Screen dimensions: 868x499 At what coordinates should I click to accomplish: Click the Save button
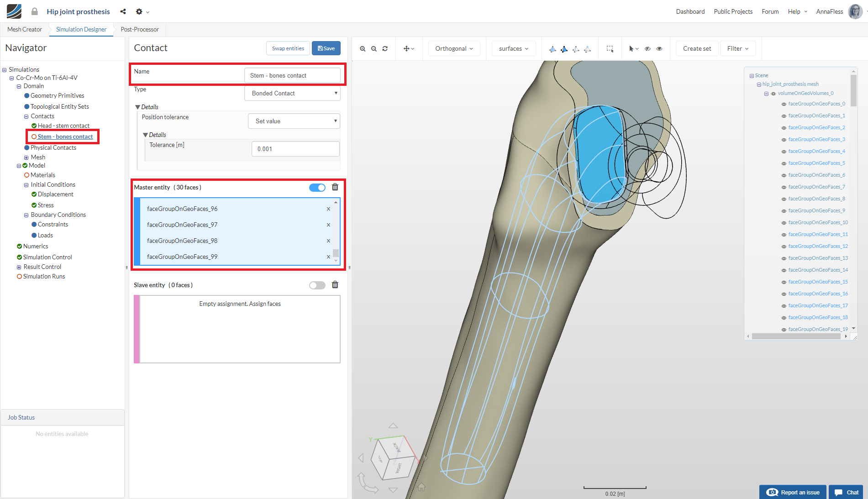tap(326, 48)
